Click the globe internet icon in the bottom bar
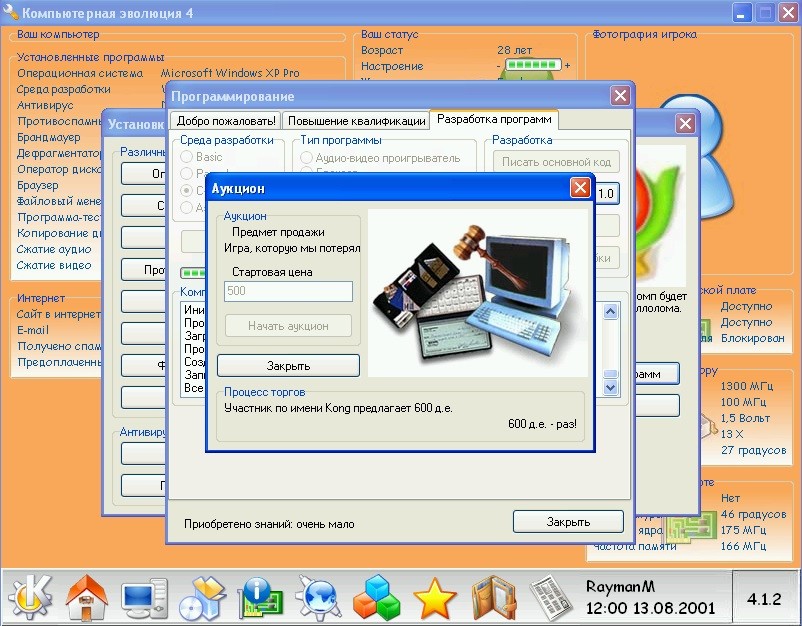Viewport: 802px width, 626px height. tap(318, 597)
